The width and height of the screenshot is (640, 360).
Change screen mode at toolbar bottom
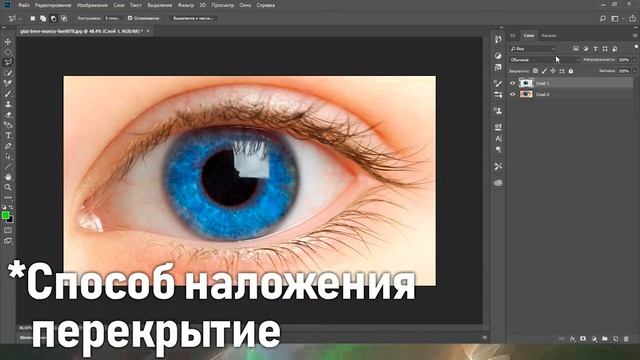8,241
